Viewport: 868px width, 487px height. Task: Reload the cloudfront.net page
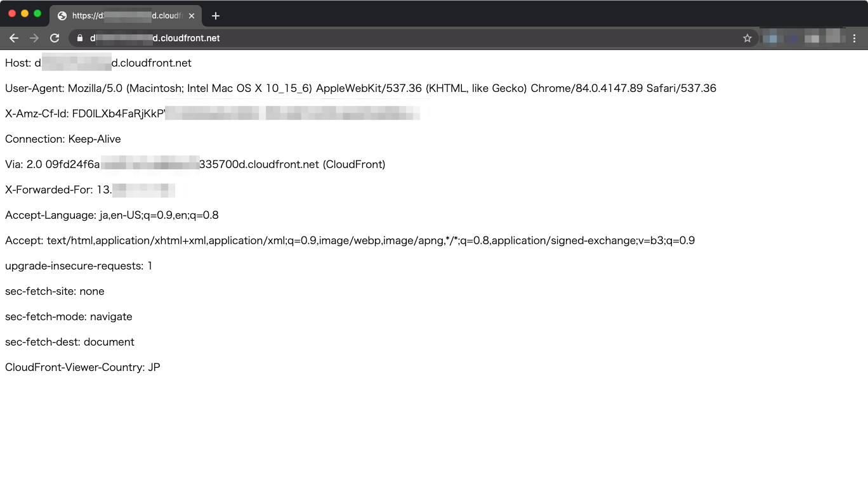[55, 38]
